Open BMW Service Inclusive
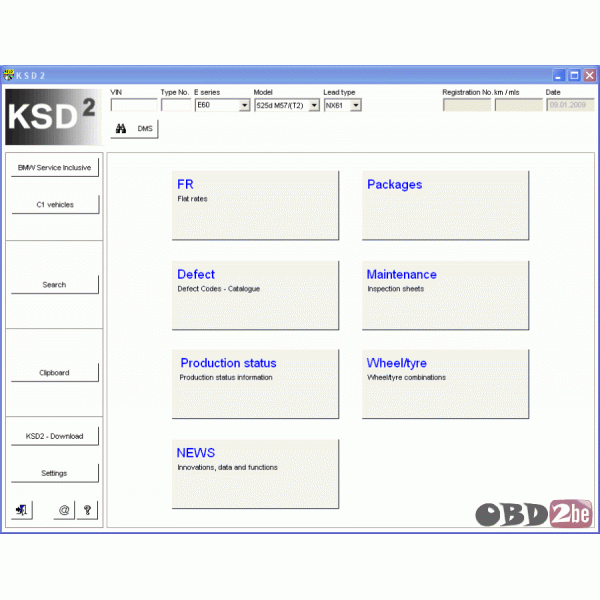The width and height of the screenshot is (600, 600). (x=55, y=168)
